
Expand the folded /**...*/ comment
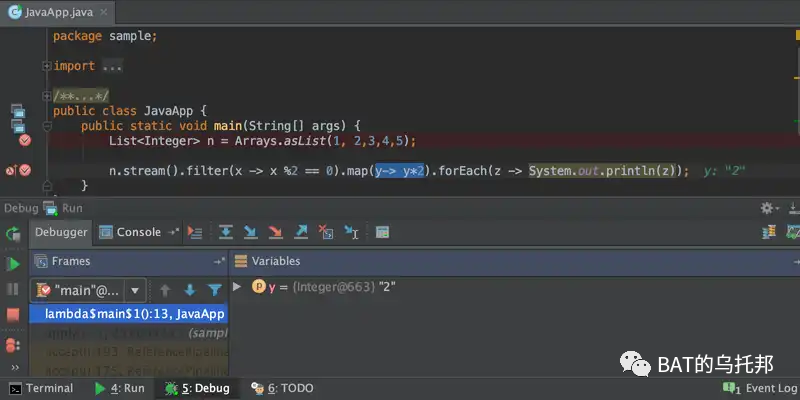47,95
